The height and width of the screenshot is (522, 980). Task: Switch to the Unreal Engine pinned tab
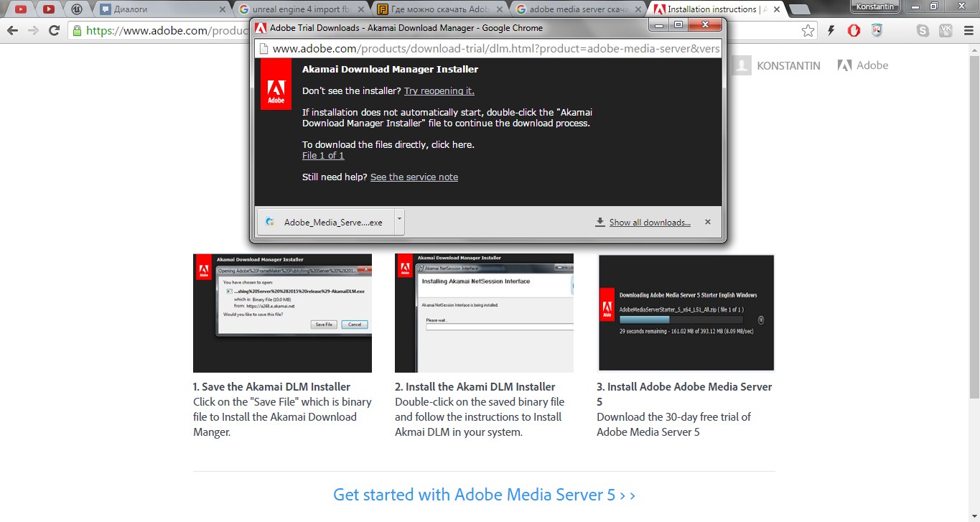coord(76,9)
